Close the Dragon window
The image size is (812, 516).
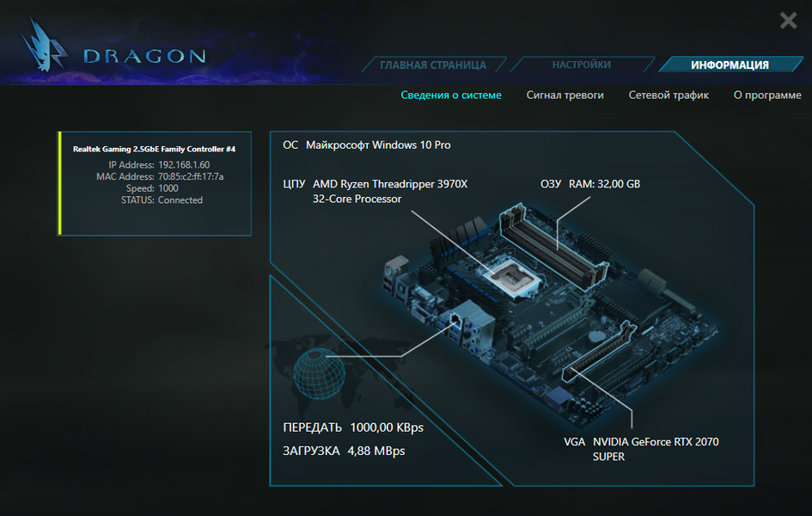coord(788,21)
